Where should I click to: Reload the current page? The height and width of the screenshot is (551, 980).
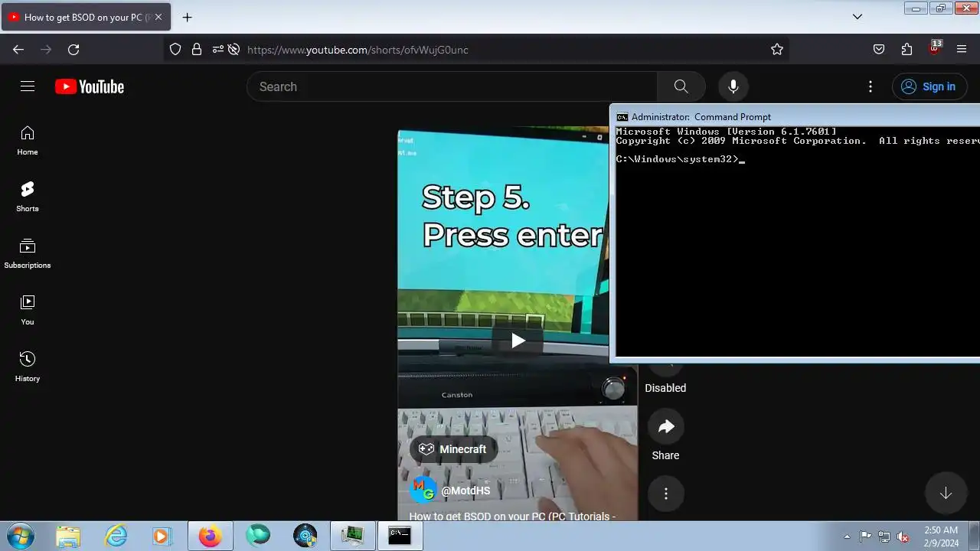[x=73, y=49]
